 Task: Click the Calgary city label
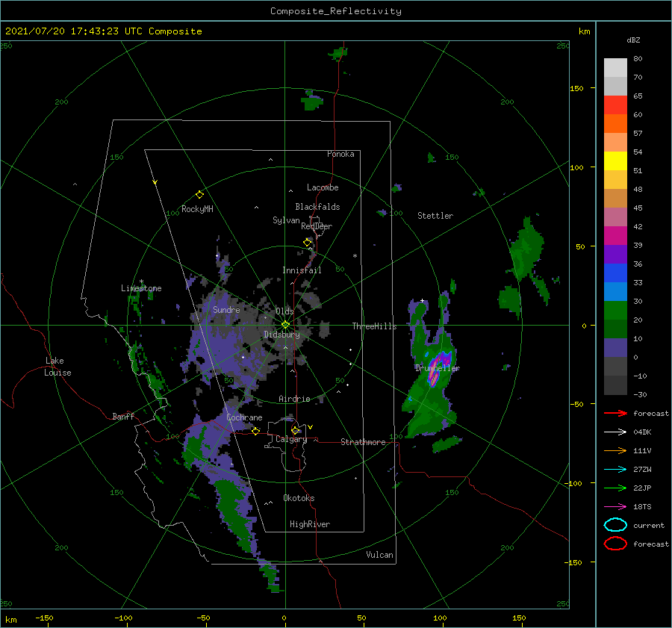(x=291, y=439)
